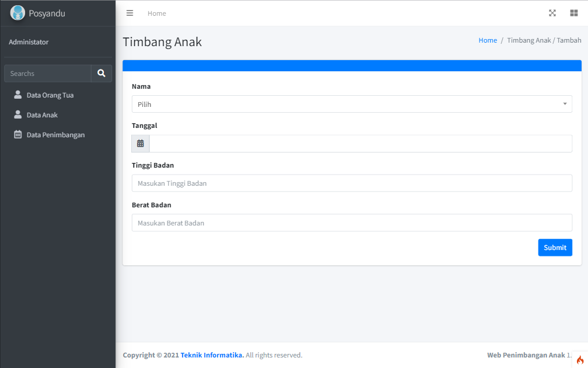
Task: Click the user icon for Data Orang Tua
Action: 17,95
